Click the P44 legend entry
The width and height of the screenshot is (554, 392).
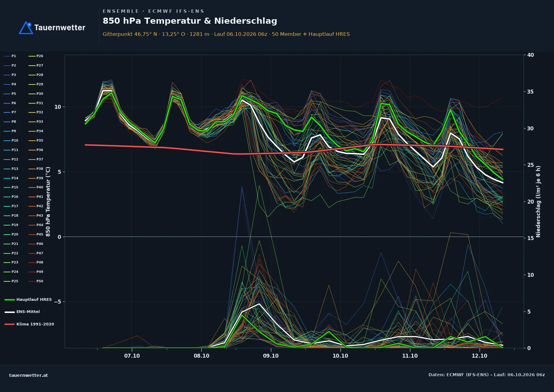[x=36, y=225]
